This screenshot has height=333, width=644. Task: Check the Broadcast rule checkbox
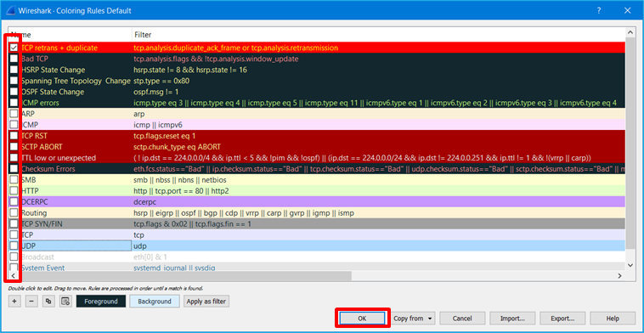14,257
